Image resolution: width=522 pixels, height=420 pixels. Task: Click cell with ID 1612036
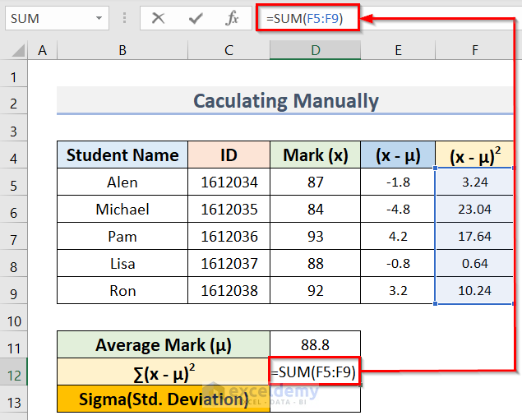[229, 237]
